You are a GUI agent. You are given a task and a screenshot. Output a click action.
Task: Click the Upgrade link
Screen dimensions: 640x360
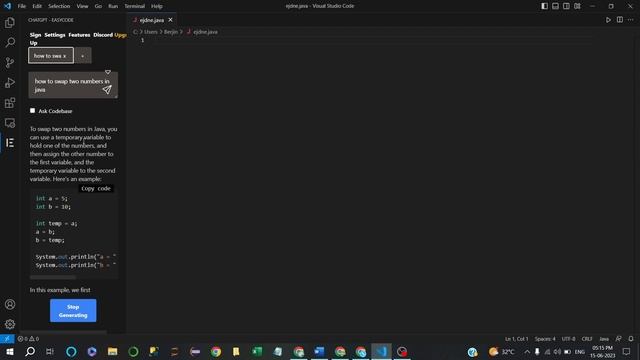pos(120,35)
